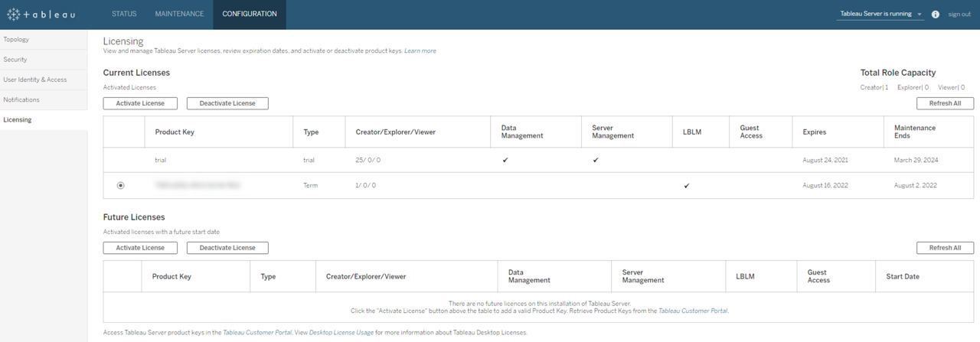Click the August 2, 2022 maintenance date
Screen dimensions: 980x342
[x=916, y=185]
